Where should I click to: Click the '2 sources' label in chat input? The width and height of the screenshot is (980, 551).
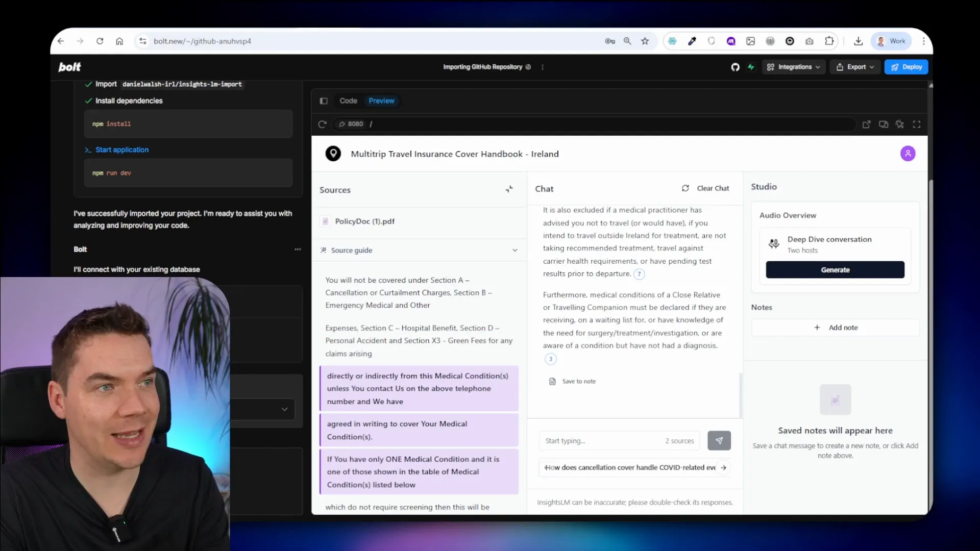tap(679, 441)
